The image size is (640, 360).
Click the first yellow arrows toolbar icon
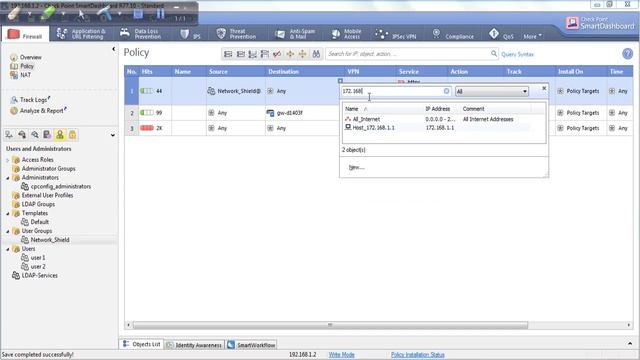[290, 54]
